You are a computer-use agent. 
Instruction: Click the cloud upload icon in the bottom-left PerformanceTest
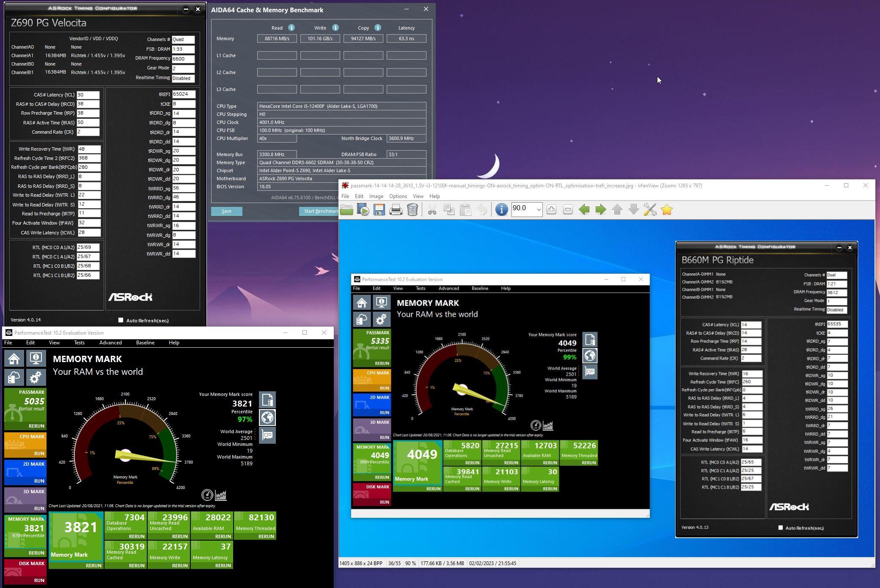click(x=14, y=377)
